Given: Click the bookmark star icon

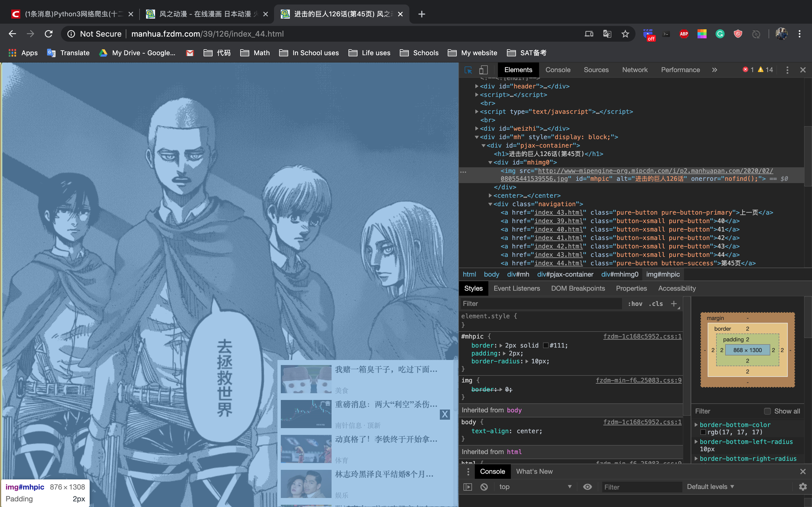Looking at the screenshot, I should (625, 34).
